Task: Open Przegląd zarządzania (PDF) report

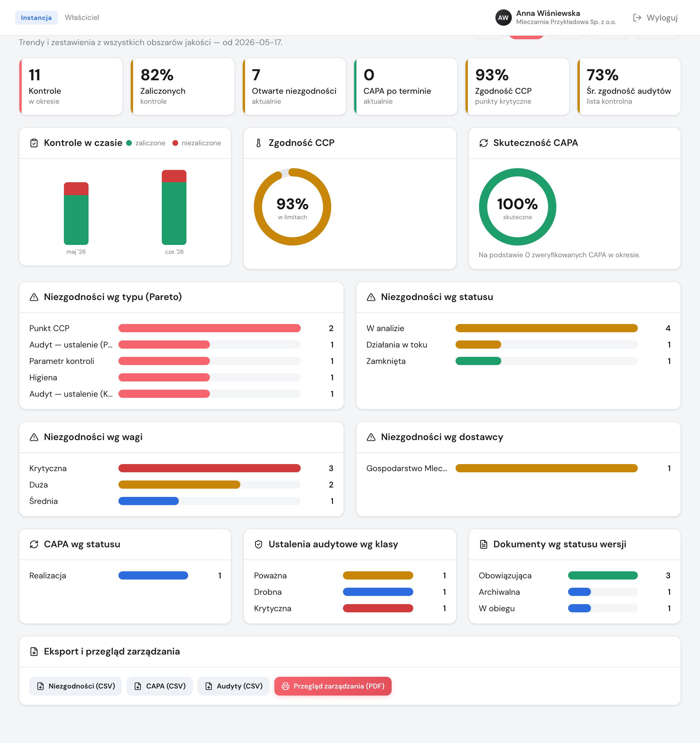Action: tap(333, 686)
